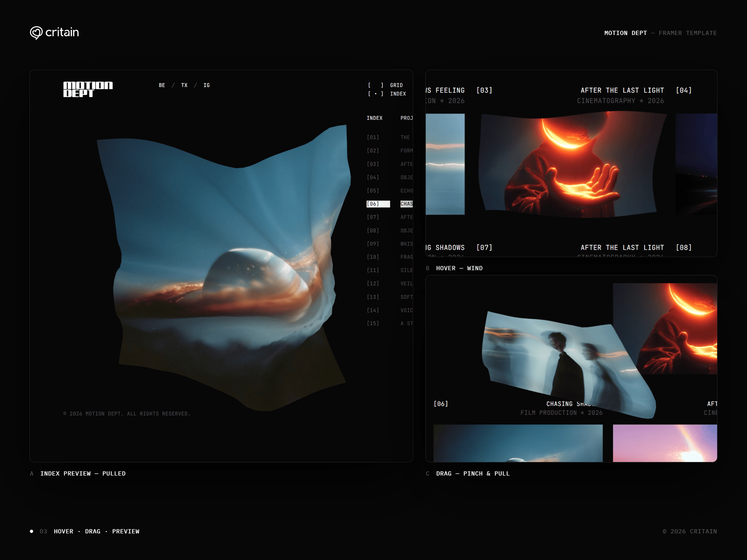
Task: Click 'DRAG — PINCH & PULL' caption
Action: [x=473, y=474]
